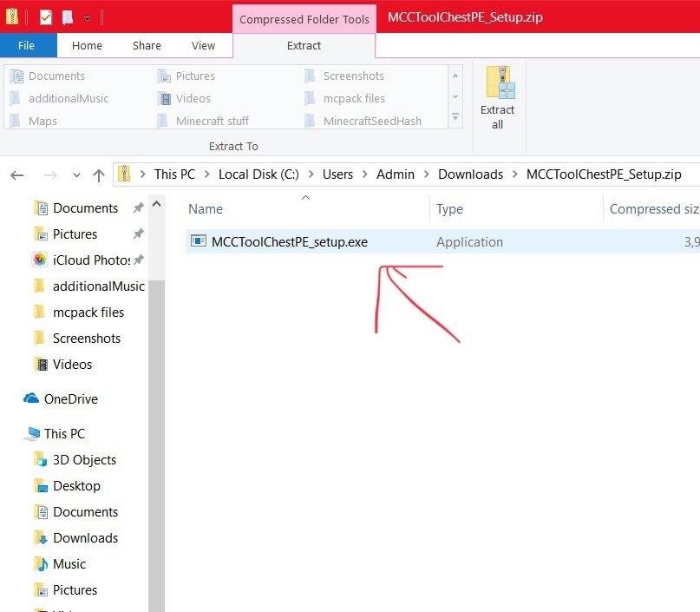Click Downloads in the address bar path
The width and height of the screenshot is (700, 612).
(x=470, y=174)
